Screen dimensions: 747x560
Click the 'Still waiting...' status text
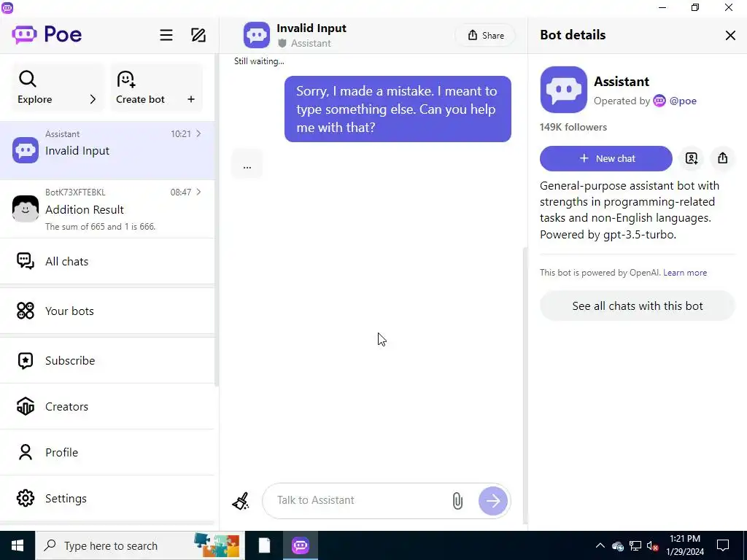click(259, 61)
